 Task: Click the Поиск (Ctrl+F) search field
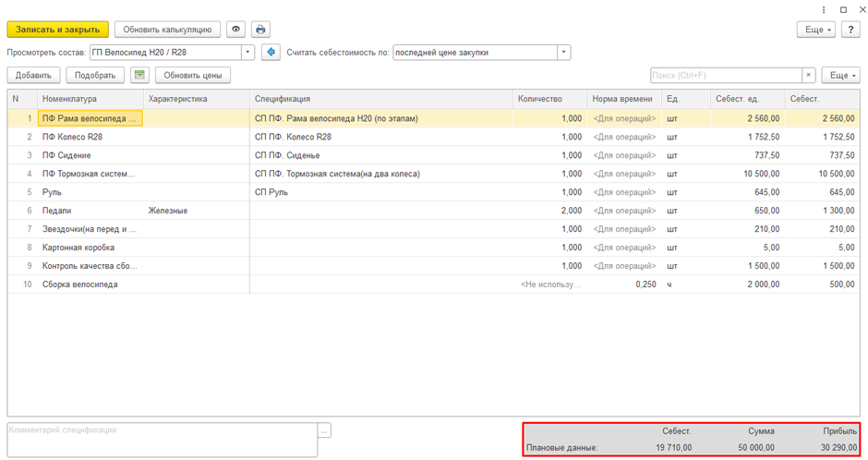727,76
